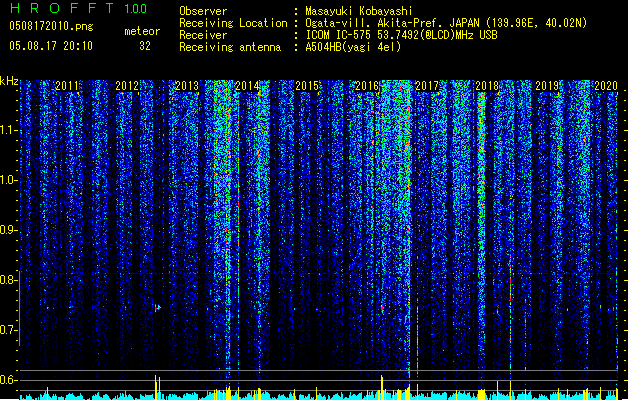
Task: Click the 2020 time marker
Action: [606, 86]
